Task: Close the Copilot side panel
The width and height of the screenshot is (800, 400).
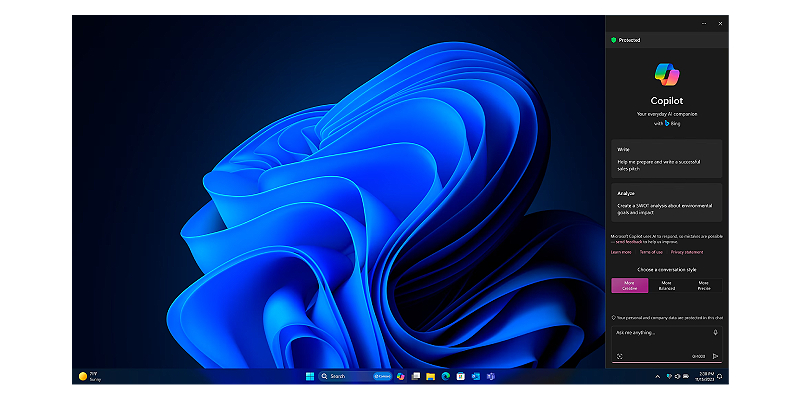Action: click(720, 23)
